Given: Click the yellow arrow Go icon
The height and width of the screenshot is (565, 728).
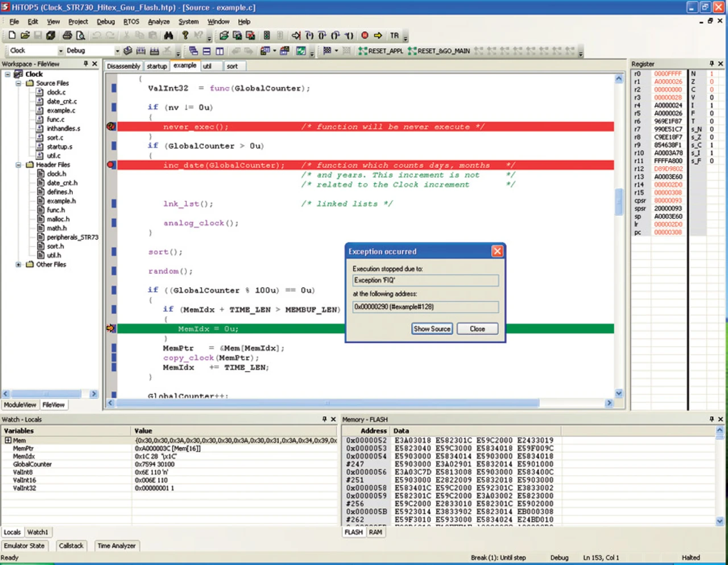Looking at the screenshot, I should [x=378, y=35].
